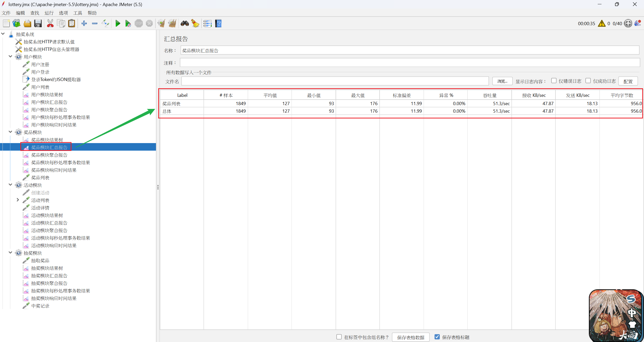Click the Function helper list icon
This screenshot has width=644, height=342.
tap(207, 24)
